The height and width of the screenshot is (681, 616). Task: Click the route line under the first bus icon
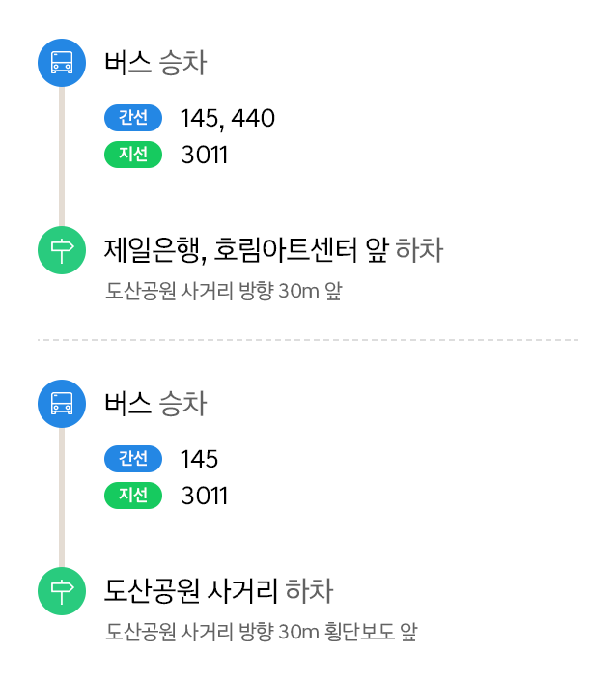point(62,156)
